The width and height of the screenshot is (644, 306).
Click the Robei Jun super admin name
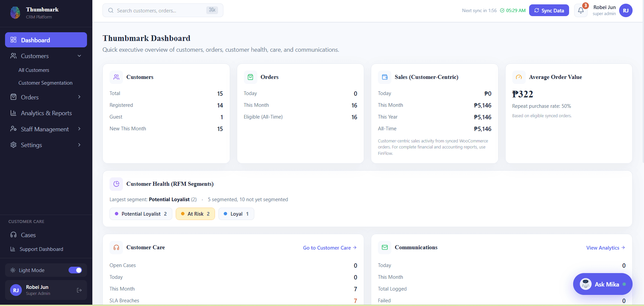pyautogui.click(x=604, y=10)
